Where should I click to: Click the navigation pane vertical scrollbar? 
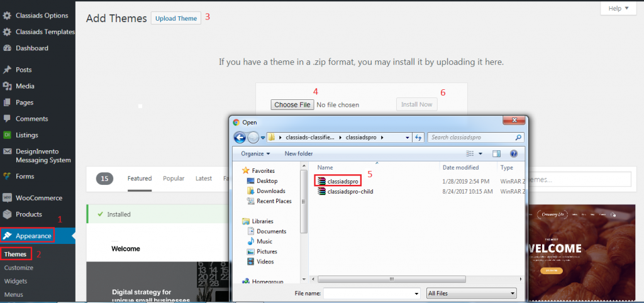[x=304, y=202]
